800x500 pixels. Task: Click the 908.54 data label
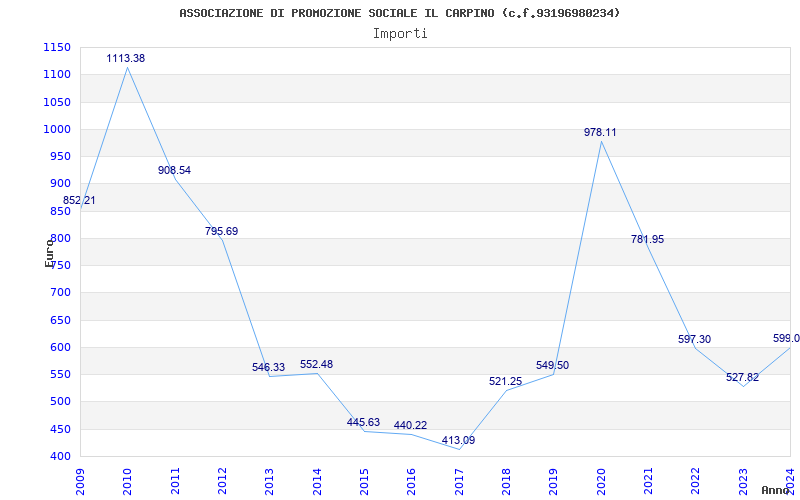pyautogui.click(x=174, y=171)
